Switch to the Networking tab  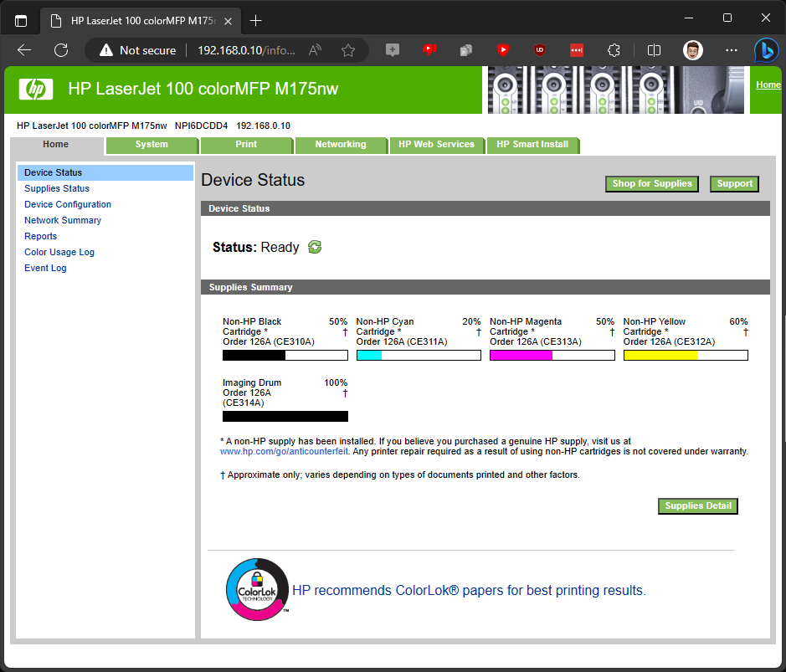341,144
